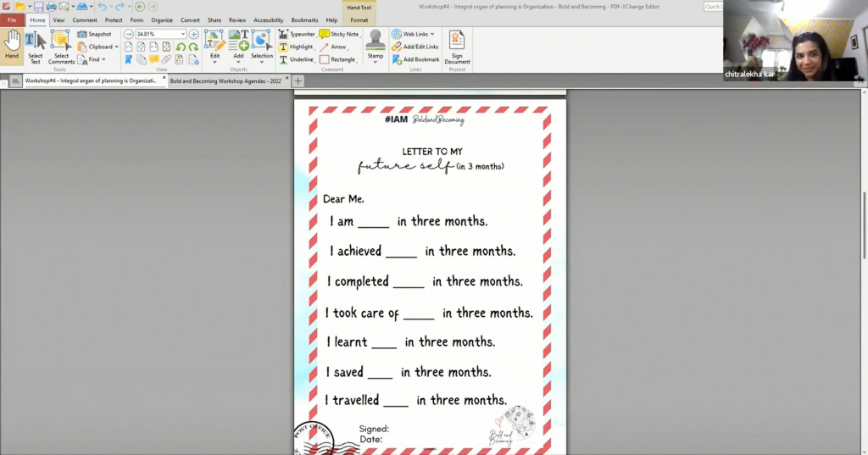Expand the Stamp dropdown
Viewport: 868px width, 455px height.
376,61
